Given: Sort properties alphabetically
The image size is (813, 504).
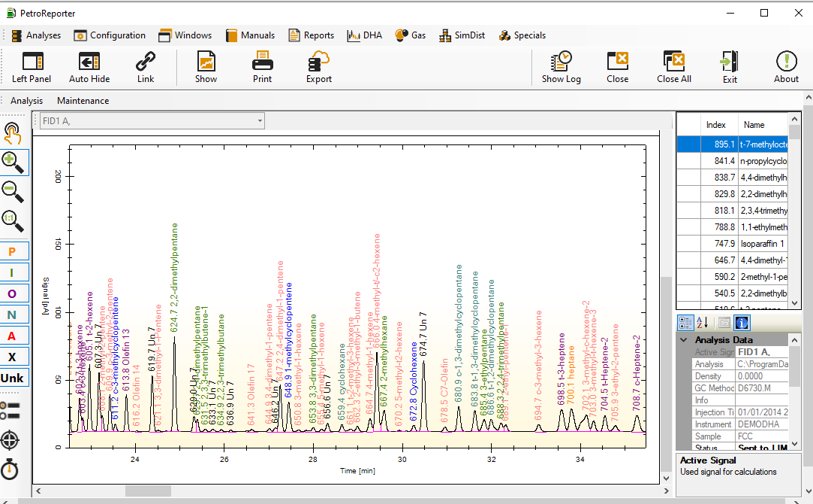Looking at the screenshot, I should click(x=702, y=323).
